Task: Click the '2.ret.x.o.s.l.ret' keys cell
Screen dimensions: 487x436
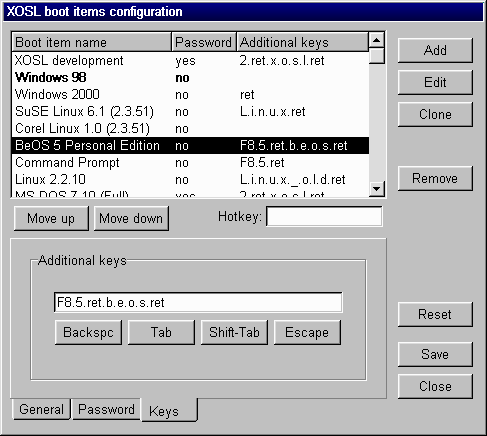Action: coord(282,61)
